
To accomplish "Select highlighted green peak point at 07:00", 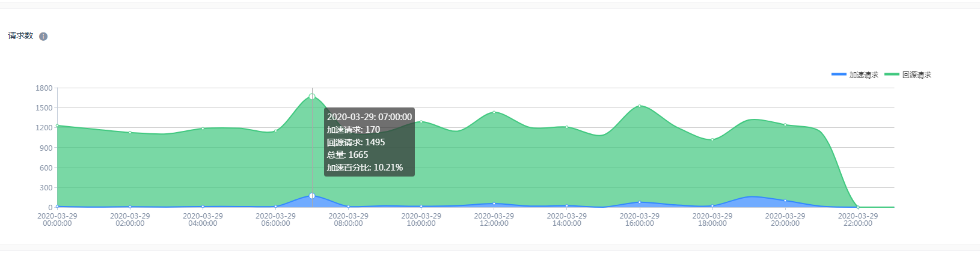I will [x=312, y=97].
